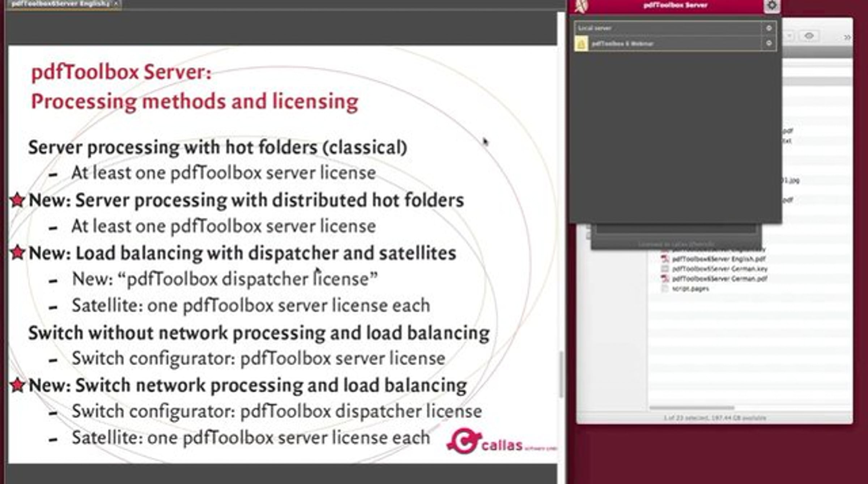Click the Quick Look eye button in Finder
868x484 pixels.
click(x=809, y=36)
